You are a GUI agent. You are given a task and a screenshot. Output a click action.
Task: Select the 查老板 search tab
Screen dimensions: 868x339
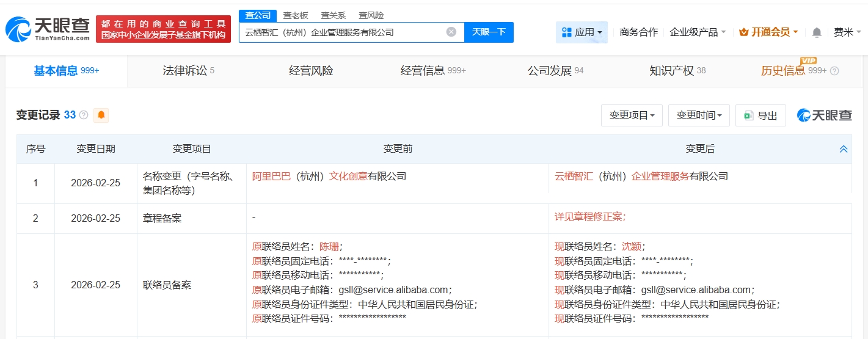(x=296, y=15)
